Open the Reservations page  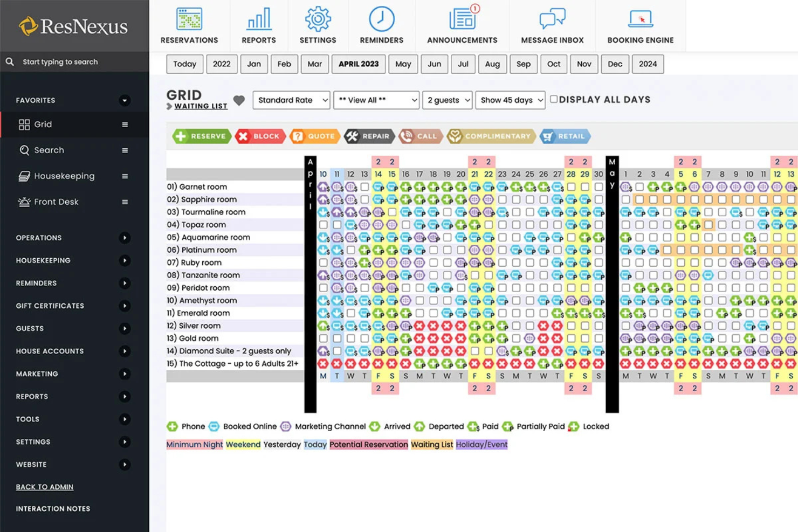189,25
